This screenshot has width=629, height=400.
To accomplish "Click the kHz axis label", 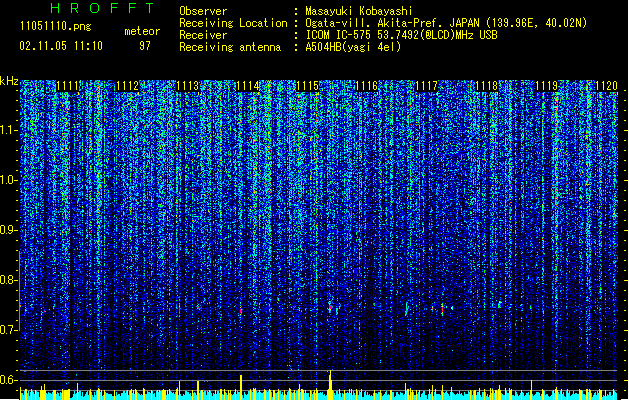I will tap(9, 81).
